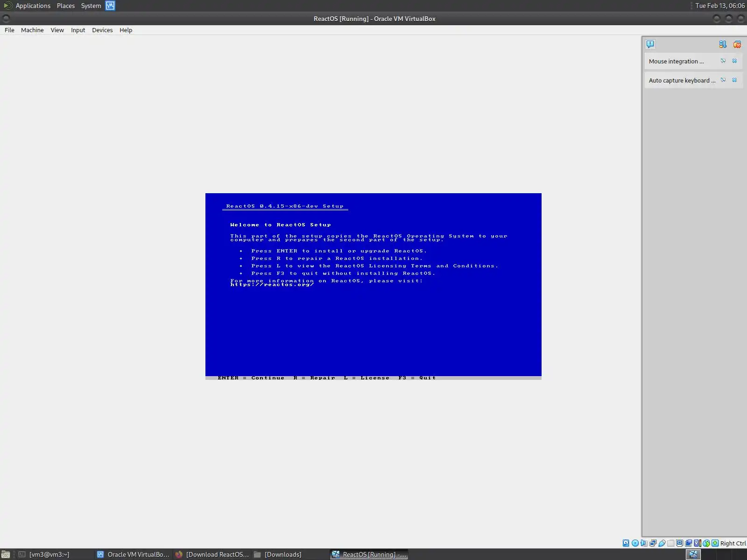Click the network adapters indicator icon
The image size is (747, 560).
pyautogui.click(x=653, y=543)
